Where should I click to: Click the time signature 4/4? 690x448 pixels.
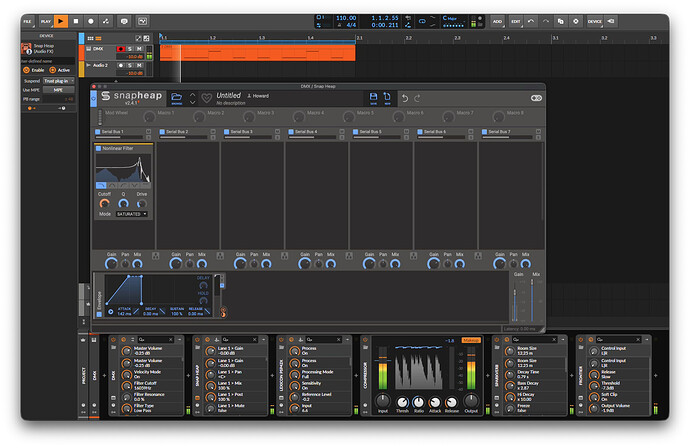pos(351,25)
